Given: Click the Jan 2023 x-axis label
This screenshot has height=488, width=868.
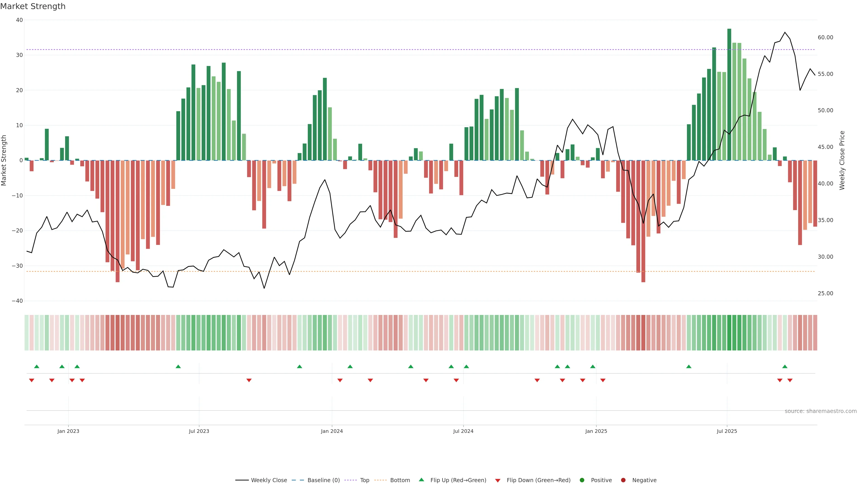Looking at the screenshot, I should 68,431.
